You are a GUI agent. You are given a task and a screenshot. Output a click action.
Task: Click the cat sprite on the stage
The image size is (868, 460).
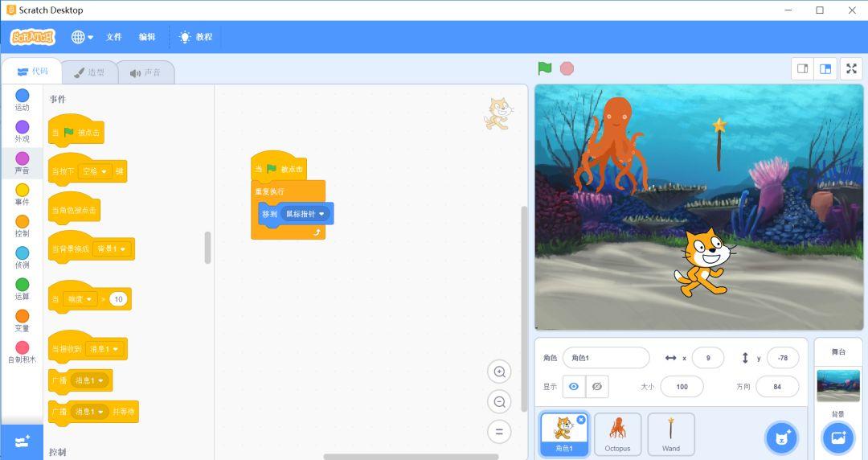click(704, 263)
